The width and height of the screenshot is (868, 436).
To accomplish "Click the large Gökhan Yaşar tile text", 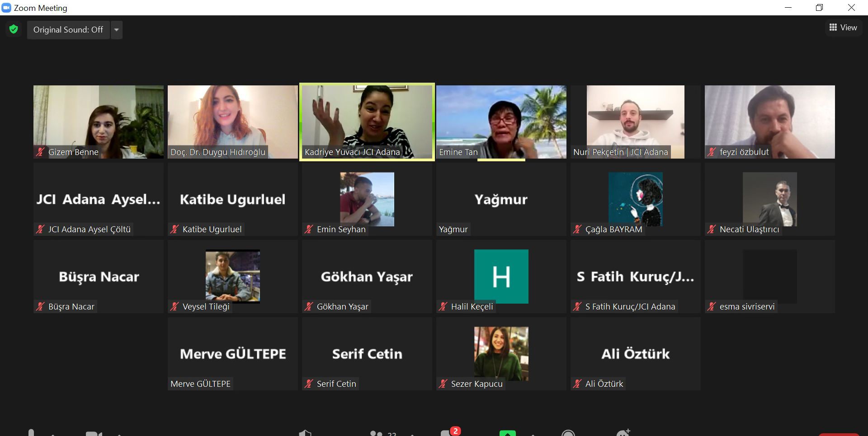I will click(367, 277).
